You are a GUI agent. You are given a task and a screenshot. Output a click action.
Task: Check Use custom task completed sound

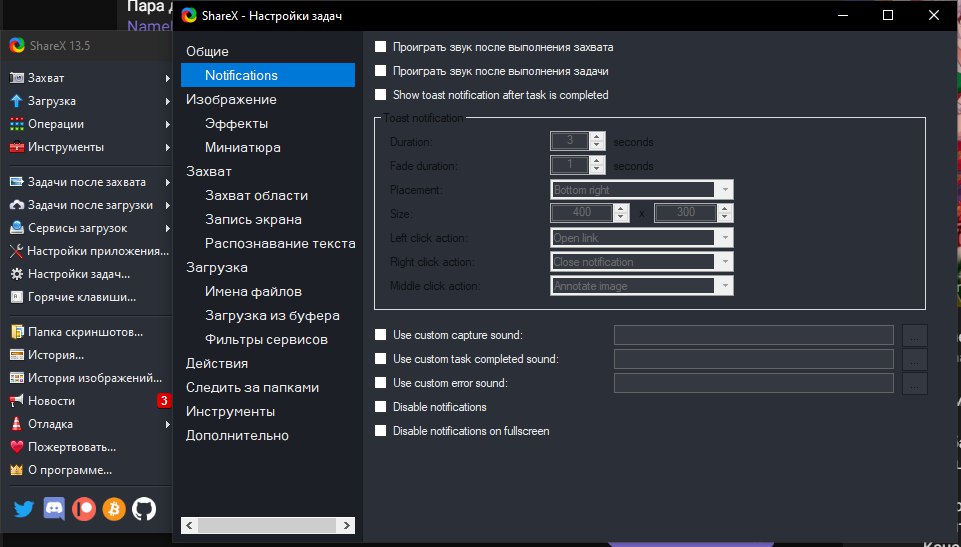coord(381,358)
